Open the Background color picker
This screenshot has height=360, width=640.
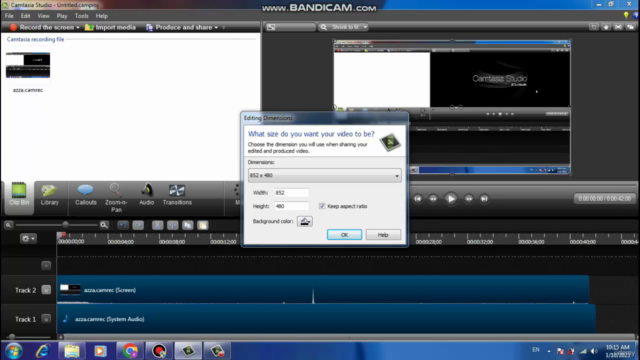[x=304, y=221]
